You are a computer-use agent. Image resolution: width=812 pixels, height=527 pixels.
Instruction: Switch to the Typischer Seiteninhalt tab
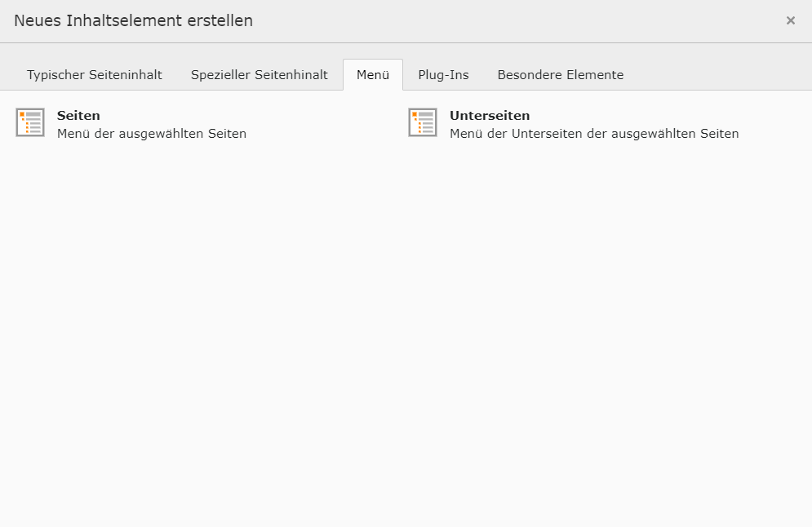[x=95, y=75]
